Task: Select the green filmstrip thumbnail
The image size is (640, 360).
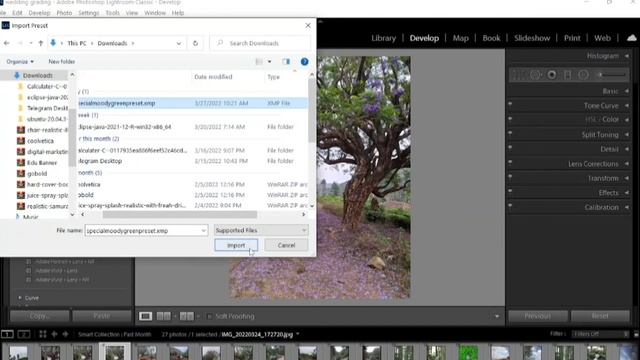Action: coord(468,352)
